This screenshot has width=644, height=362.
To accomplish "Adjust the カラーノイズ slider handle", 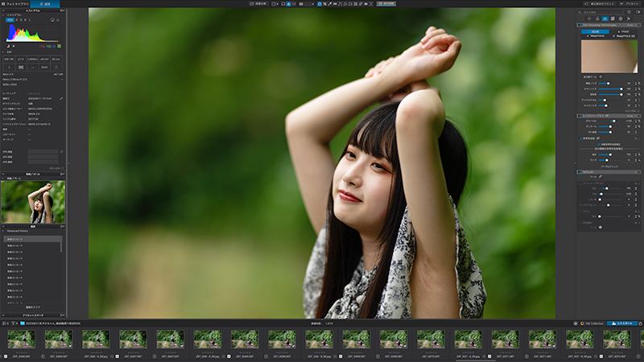I will (x=621, y=88).
